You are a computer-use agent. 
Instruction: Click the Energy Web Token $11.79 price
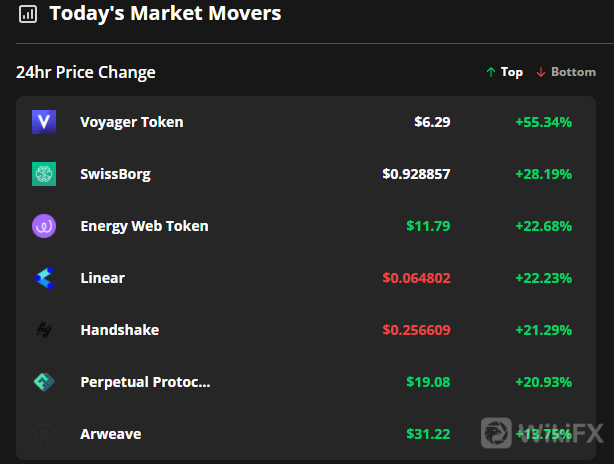click(428, 226)
